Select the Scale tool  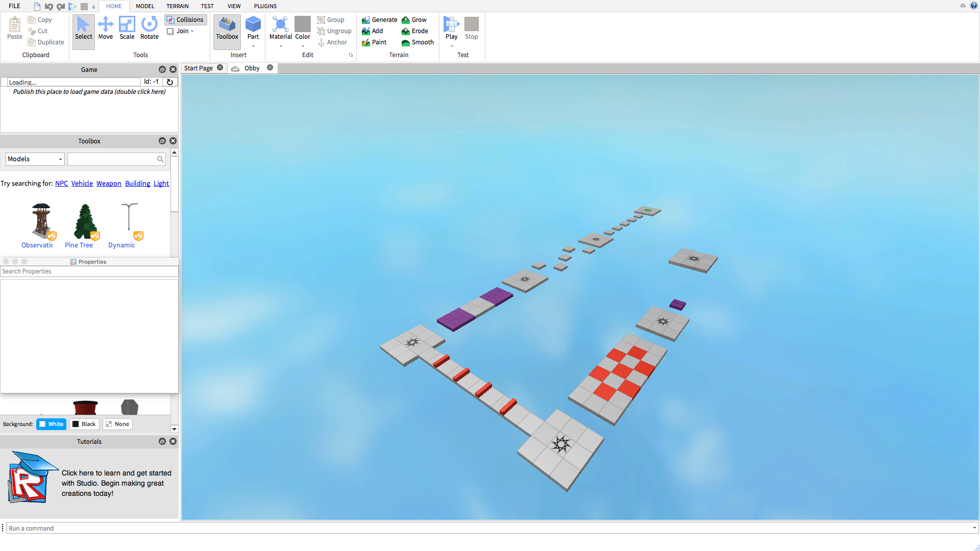point(127,28)
